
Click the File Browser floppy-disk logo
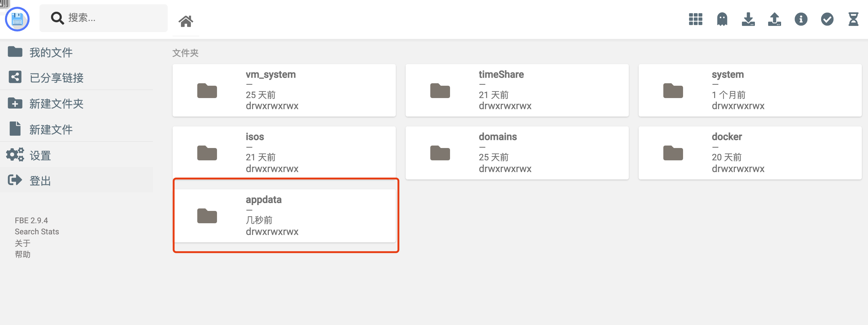coord(17,19)
